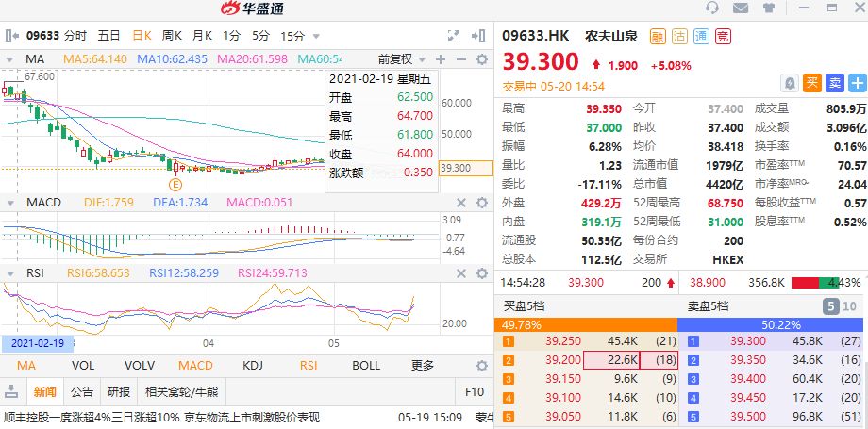Zoom in chart with plus icon
The image size is (868, 429).
[440, 59]
